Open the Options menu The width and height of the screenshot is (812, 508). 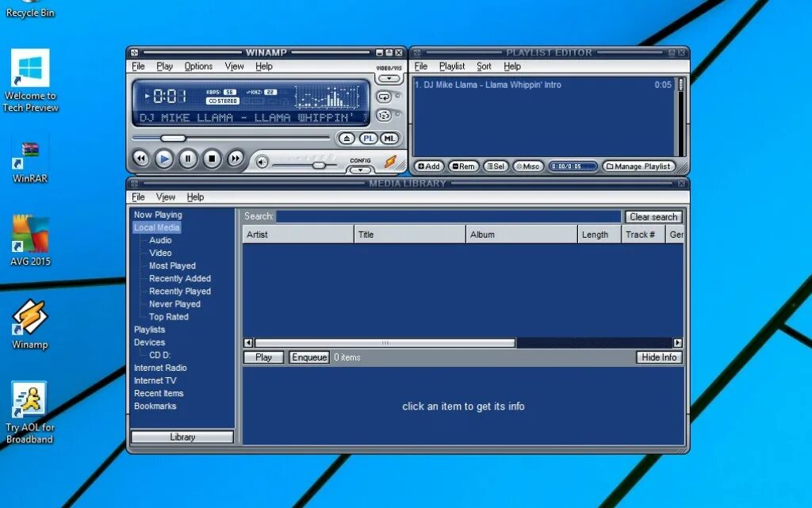tap(198, 67)
